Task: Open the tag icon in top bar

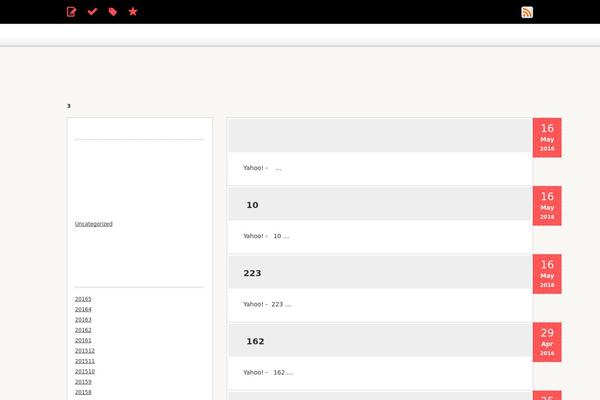Action: pyautogui.click(x=112, y=12)
